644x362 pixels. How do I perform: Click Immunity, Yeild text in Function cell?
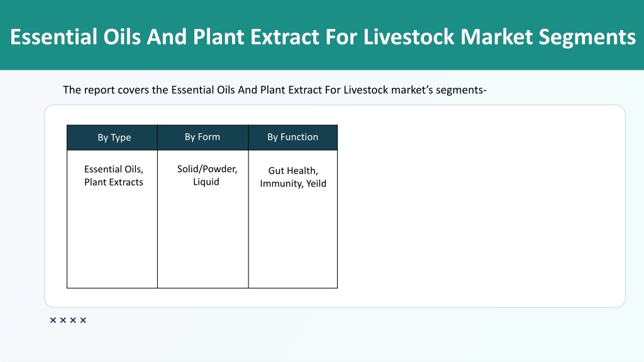pyautogui.click(x=293, y=184)
